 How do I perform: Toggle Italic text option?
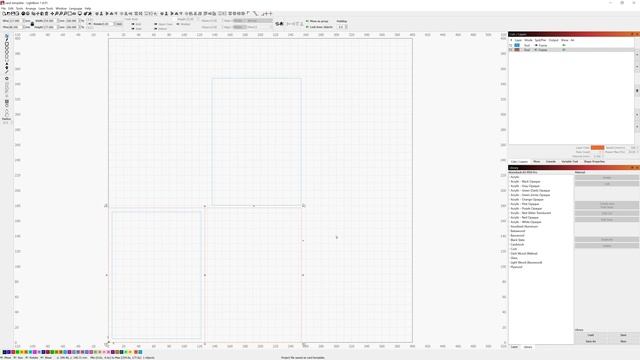coord(133,29)
